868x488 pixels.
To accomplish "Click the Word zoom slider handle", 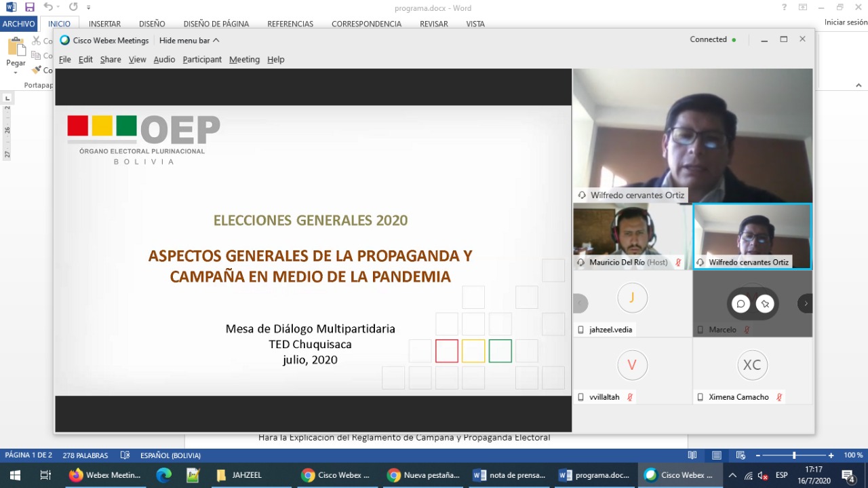I will [794, 455].
